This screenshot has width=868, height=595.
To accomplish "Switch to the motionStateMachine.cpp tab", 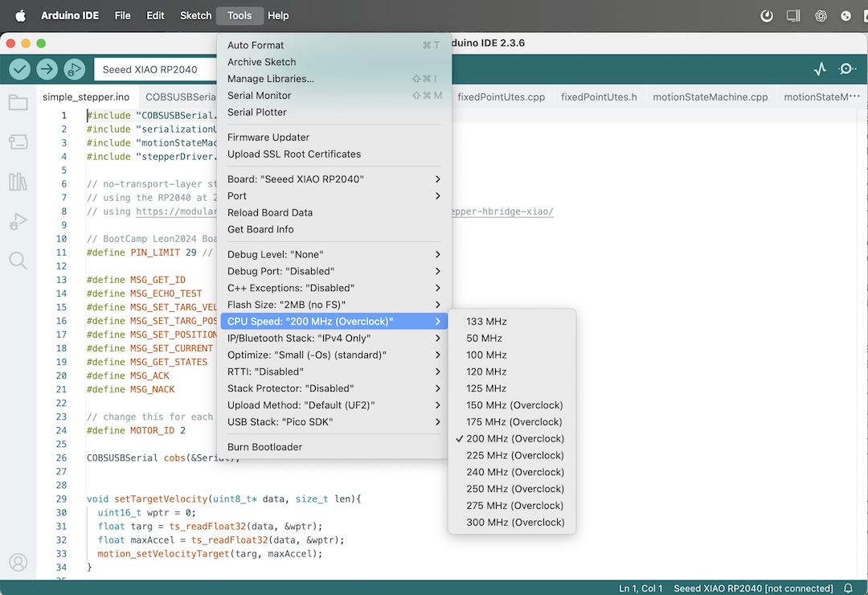I will [710, 97].
